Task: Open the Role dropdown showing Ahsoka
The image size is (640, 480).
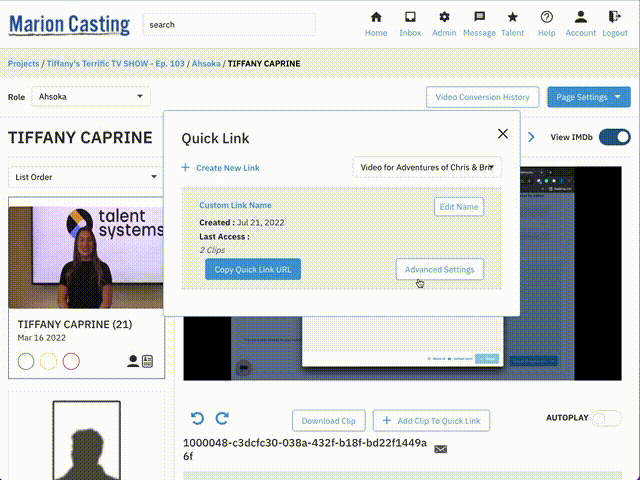Action: coord(91,97)
